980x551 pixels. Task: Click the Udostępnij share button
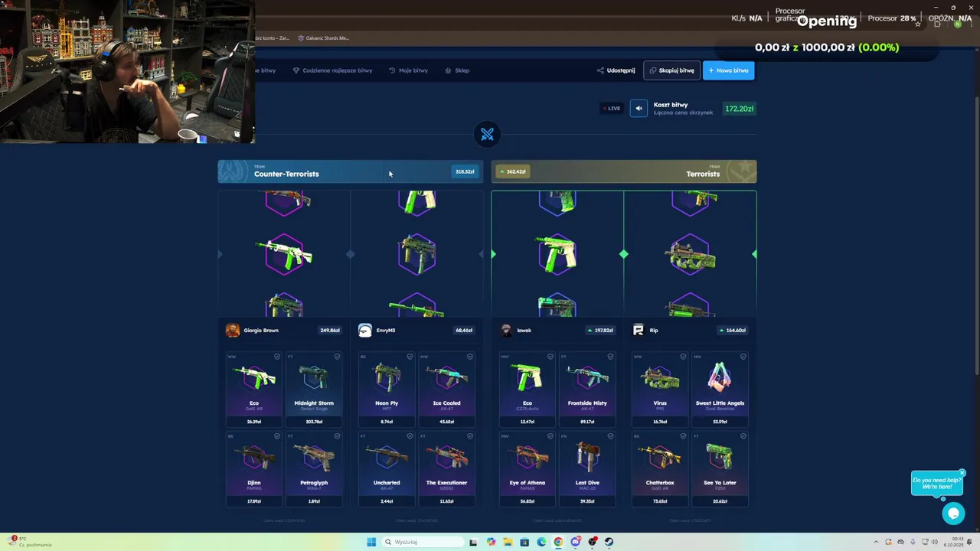[x=616, y=70]
